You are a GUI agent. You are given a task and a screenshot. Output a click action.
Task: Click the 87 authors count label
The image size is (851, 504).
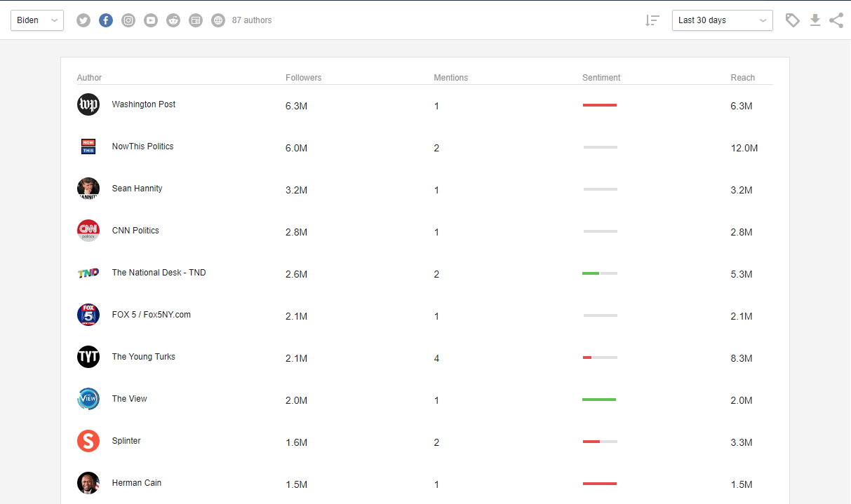pos(252,20)
